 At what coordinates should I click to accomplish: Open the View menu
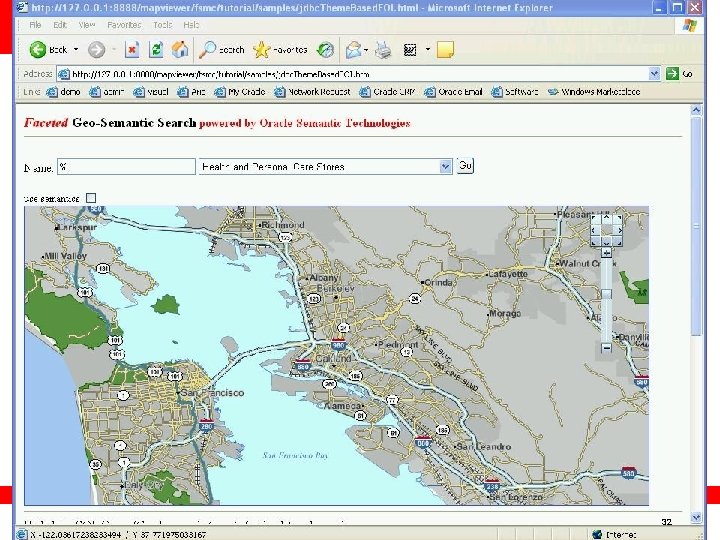click(86, 25)
